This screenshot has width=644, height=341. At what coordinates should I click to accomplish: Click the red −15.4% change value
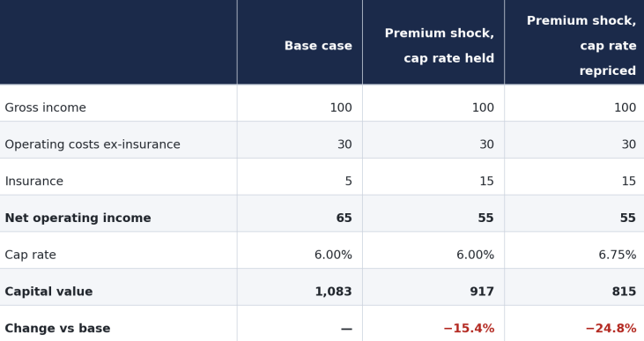tap(469, 329)
